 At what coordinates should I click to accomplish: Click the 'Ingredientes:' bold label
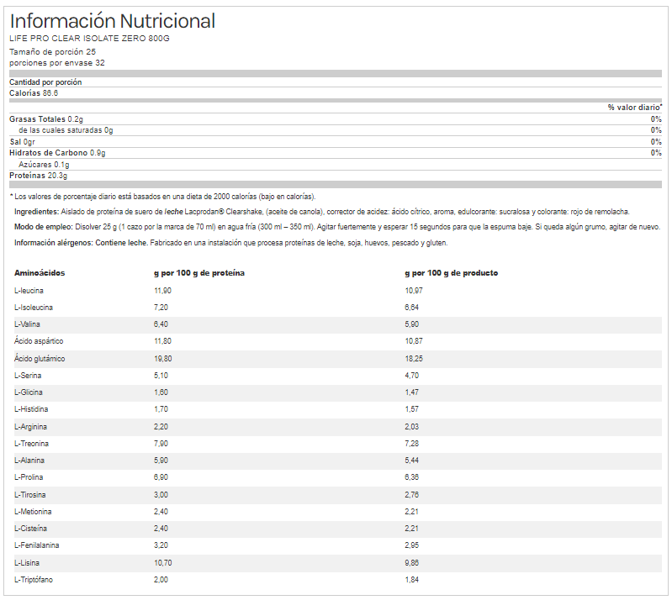(37, 212)
